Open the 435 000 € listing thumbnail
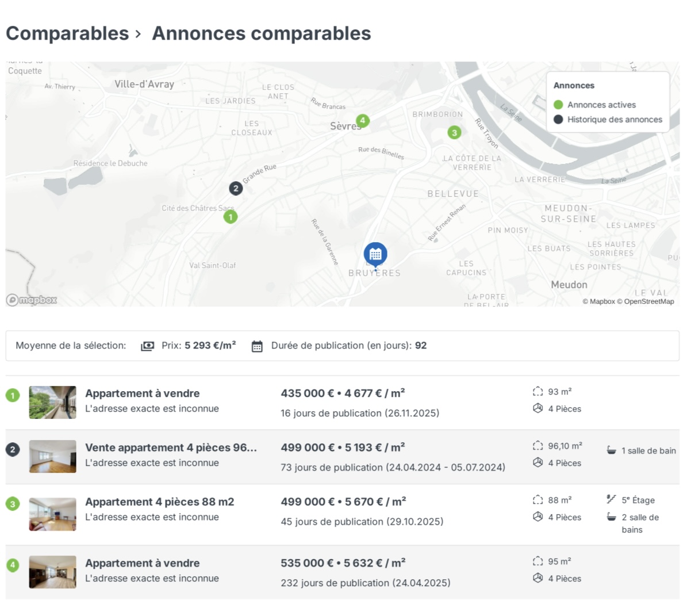 [53, 402]
